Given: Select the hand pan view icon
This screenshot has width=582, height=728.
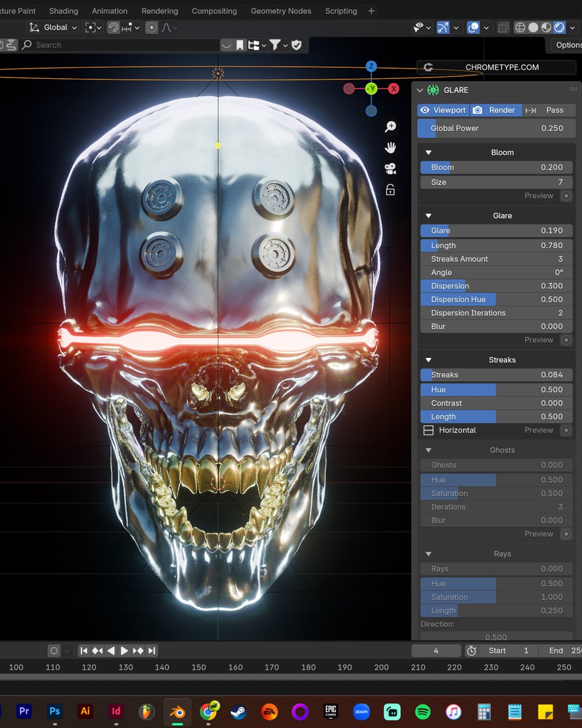Looking at the screenshot, I should click(x=390, y=147).
